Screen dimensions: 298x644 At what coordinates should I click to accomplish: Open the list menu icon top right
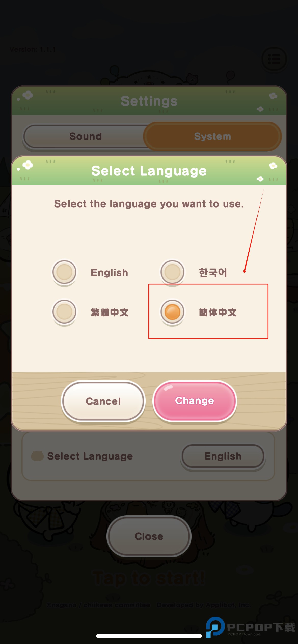pos(274,59)
